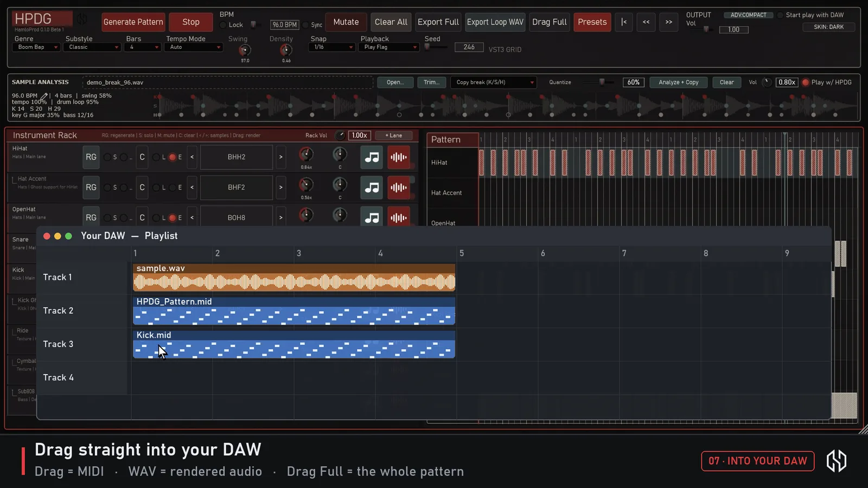Clear the Hat Accent lane with C
868x488 pixels.
click(142, 188)
